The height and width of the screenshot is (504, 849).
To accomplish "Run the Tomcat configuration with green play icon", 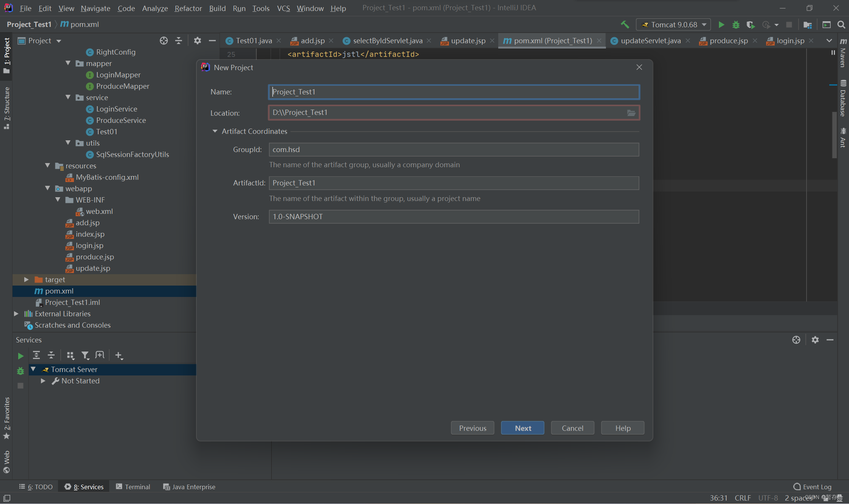I will (721, 25).
